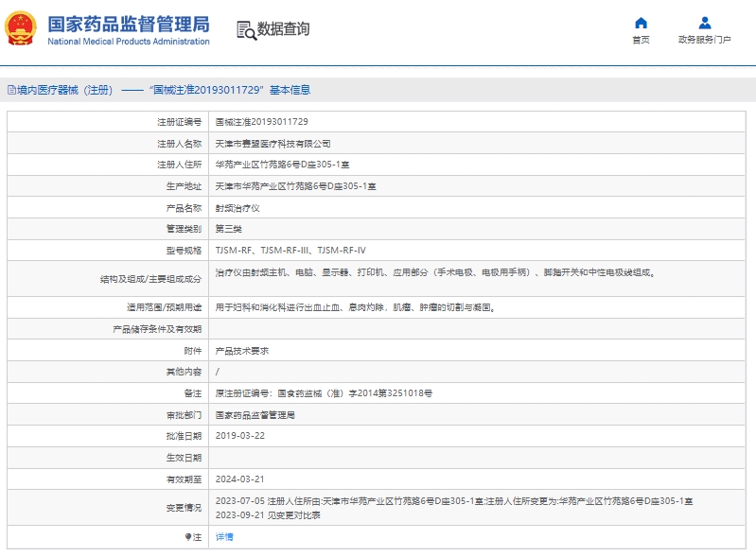Select approval department 国家药品监督管理局 cell
This screenshot has height=557, width=756.
(255, 415)
